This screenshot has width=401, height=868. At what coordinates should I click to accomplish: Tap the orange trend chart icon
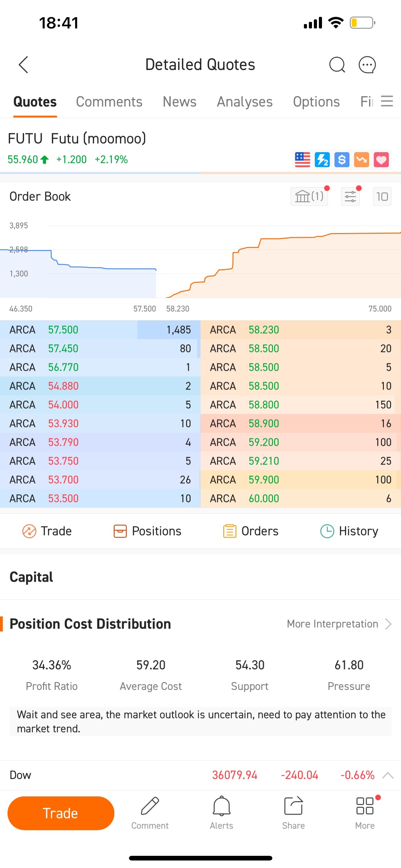[x=362, y=160]
